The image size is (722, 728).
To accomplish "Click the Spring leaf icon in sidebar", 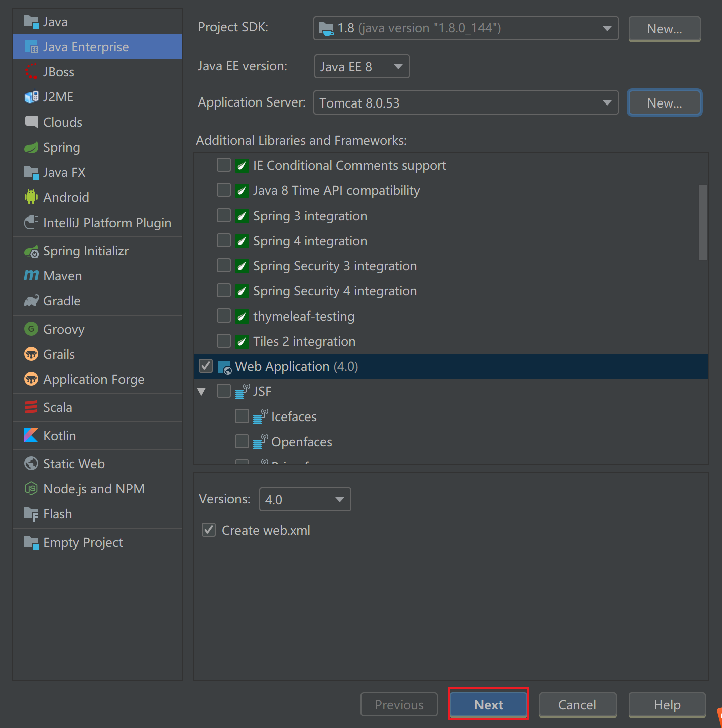I will (x=31, y=147).
